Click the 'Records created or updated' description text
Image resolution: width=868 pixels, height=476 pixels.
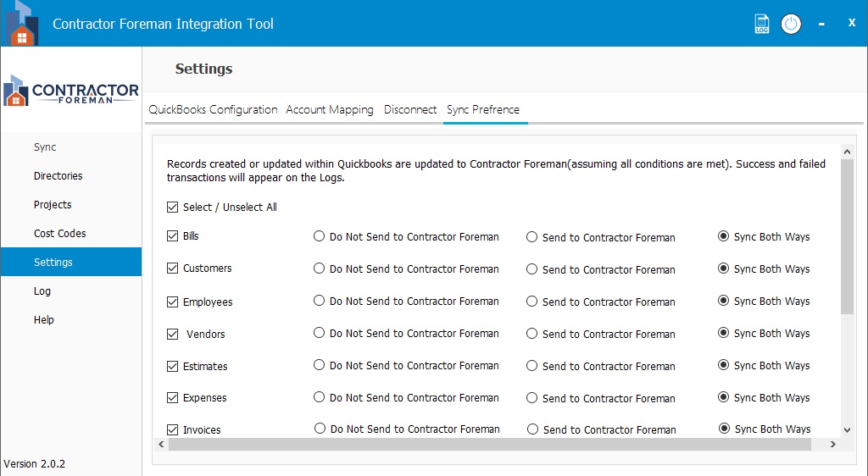click(x=496, y=171)
